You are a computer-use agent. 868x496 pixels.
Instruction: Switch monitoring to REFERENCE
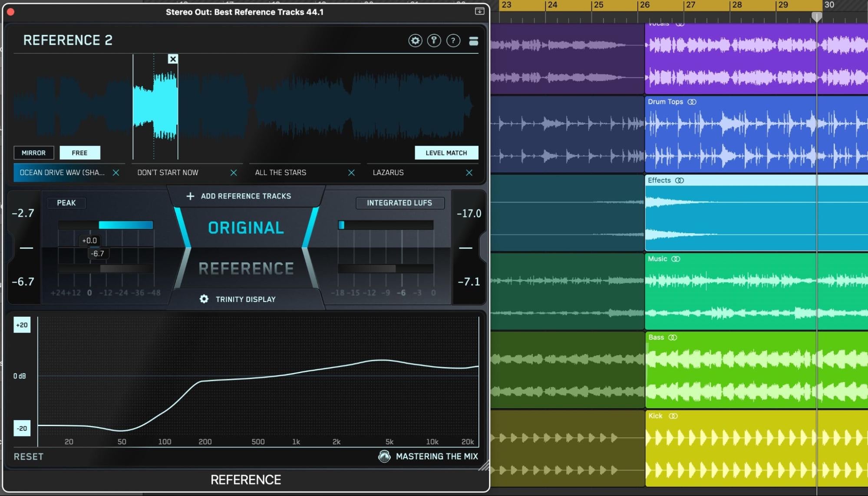[x=246, y=268]
